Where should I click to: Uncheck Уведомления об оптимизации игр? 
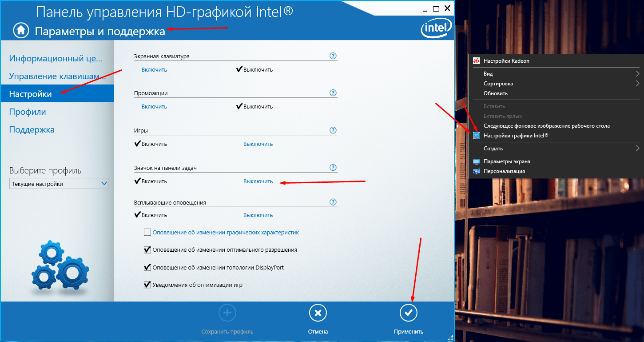147,285
